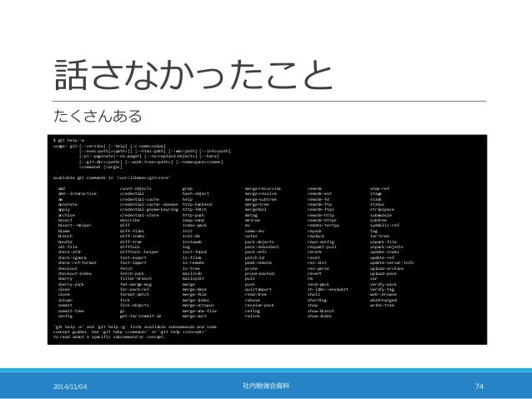The width and height of the screenshot is (532, 399).
Task: Click 'add--interactive' in the command list
Action: [78, 194]
